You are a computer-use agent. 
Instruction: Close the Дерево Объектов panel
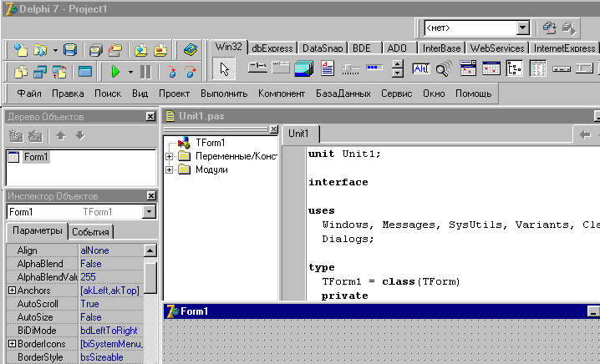(x=150, y=117)
